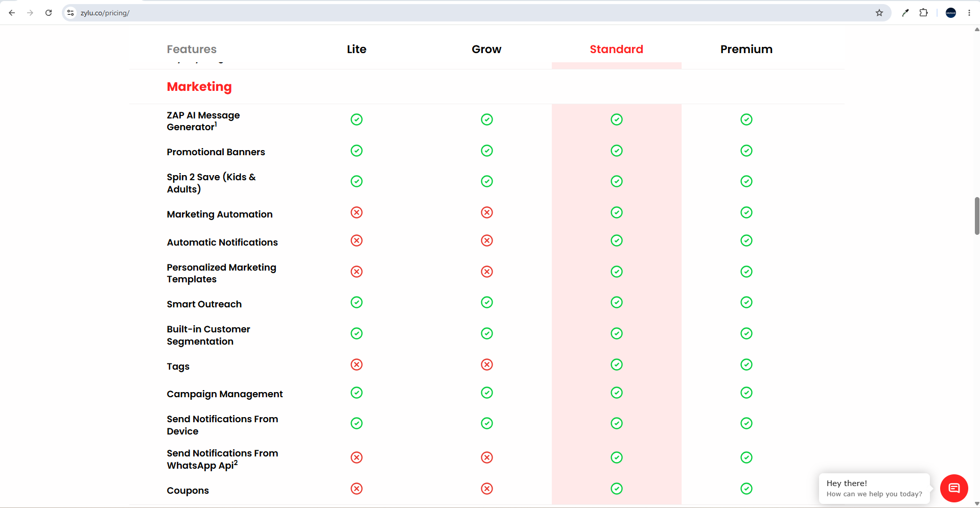Viewport: 980px width, 508px height.
Task: Bookmark this page with the star icon
Action: click(879, 13)
